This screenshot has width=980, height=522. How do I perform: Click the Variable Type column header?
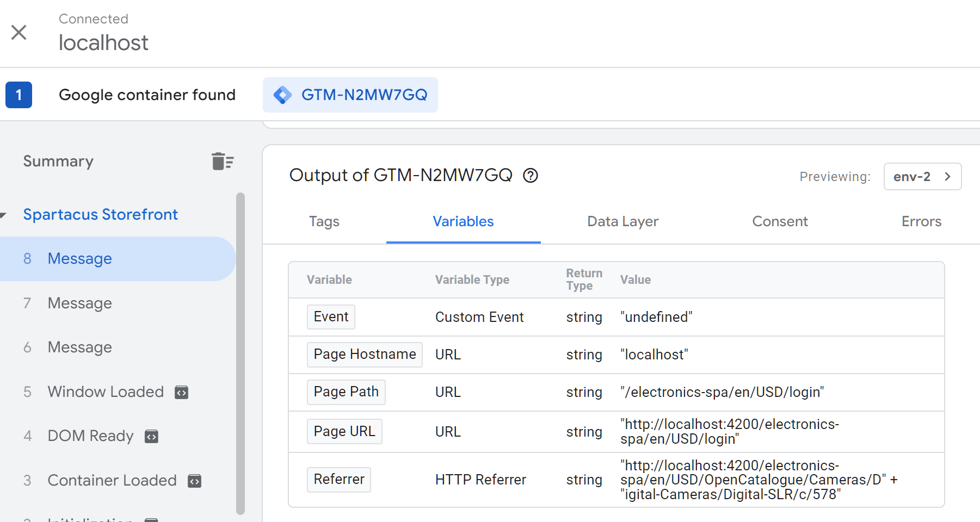coord(472,280)
